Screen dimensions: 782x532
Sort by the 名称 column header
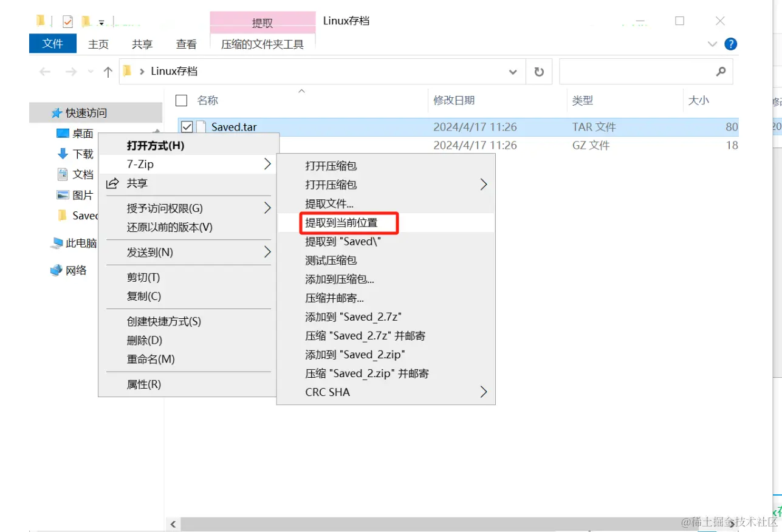coord(208,101)
